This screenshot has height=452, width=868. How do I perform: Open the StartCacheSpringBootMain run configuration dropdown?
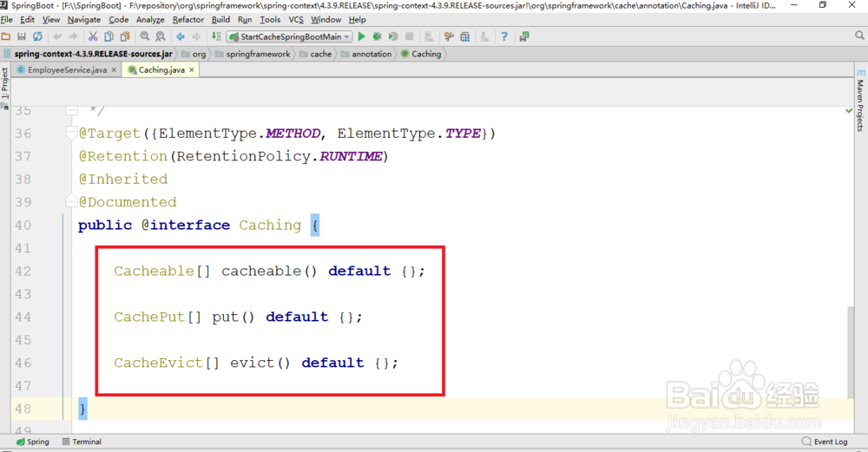tap(290, 36)
